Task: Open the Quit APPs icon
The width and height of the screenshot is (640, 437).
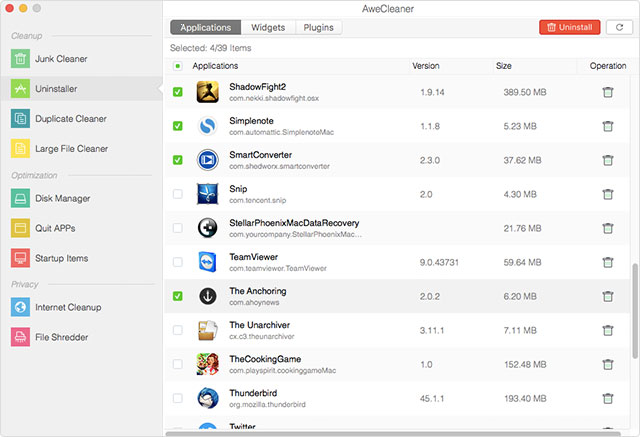Action: click(21, 228)
